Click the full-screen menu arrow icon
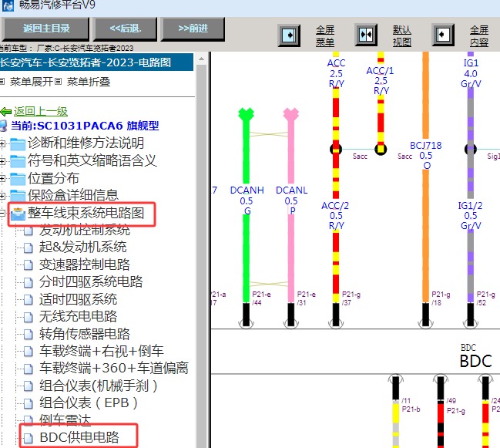Screen dimensions: 500x448 point(289,35)
